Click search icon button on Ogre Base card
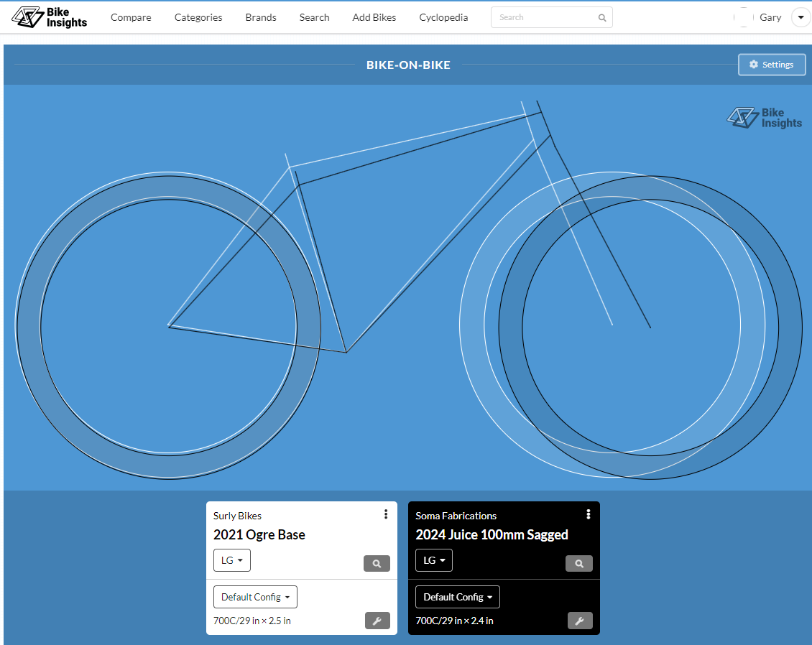812x645 pixels. [x=377, y=564]
